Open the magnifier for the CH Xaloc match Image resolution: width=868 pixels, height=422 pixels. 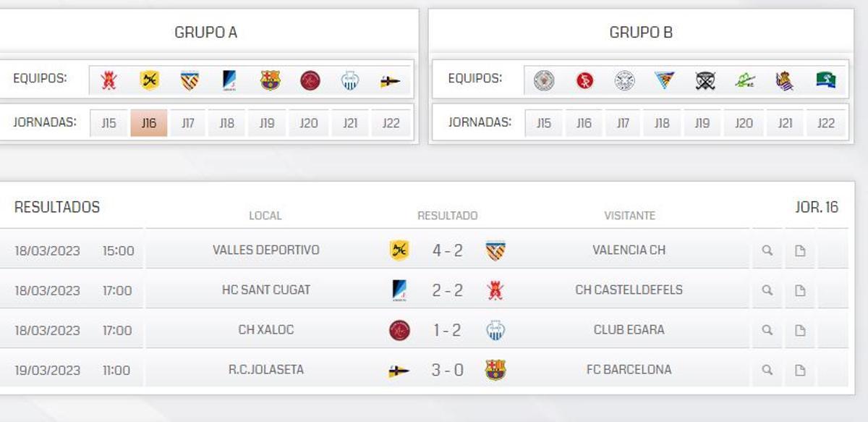point(767,329)
